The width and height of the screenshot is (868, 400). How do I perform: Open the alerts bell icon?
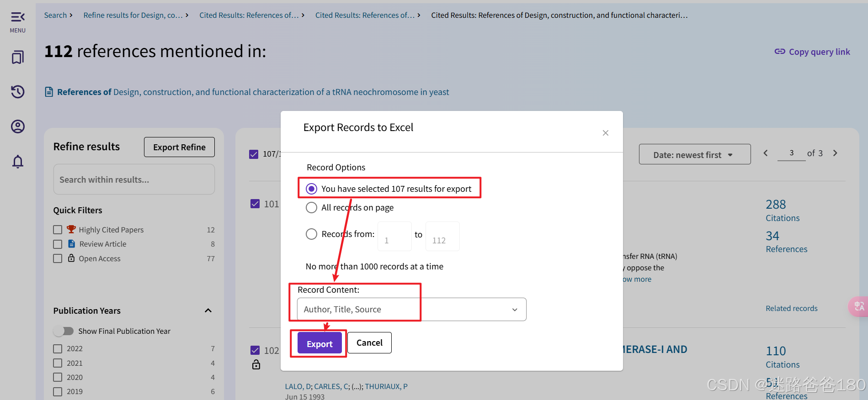tap(18, 162)
